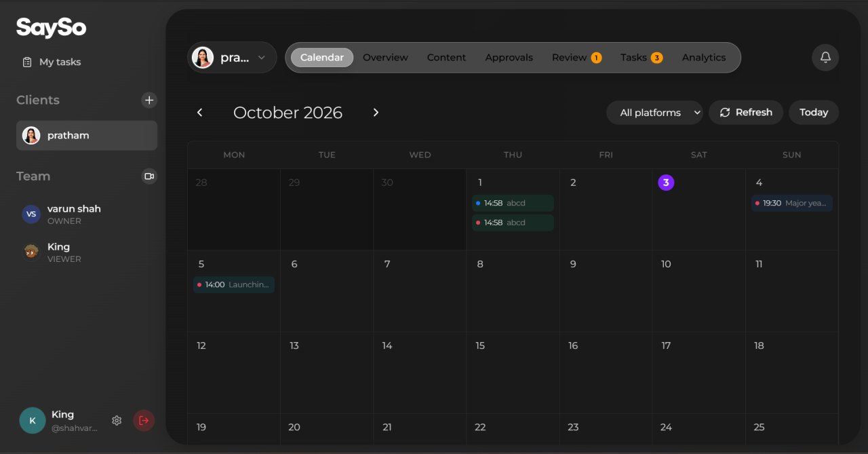Click the Refresh button
868x454 pixels.
coord(746,113)
